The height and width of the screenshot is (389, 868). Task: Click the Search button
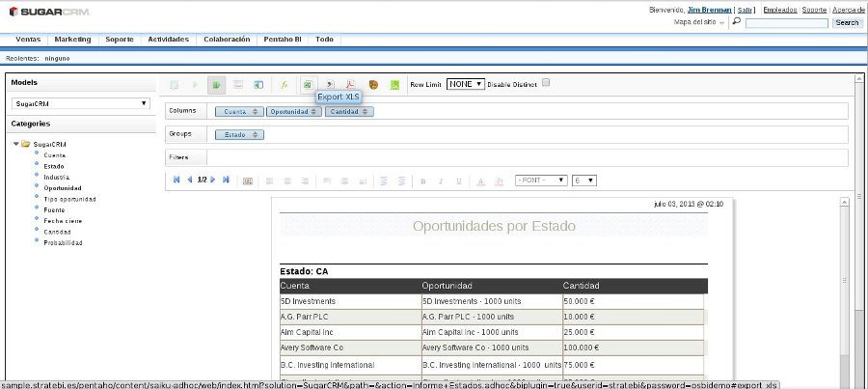[x=846, y=22]
